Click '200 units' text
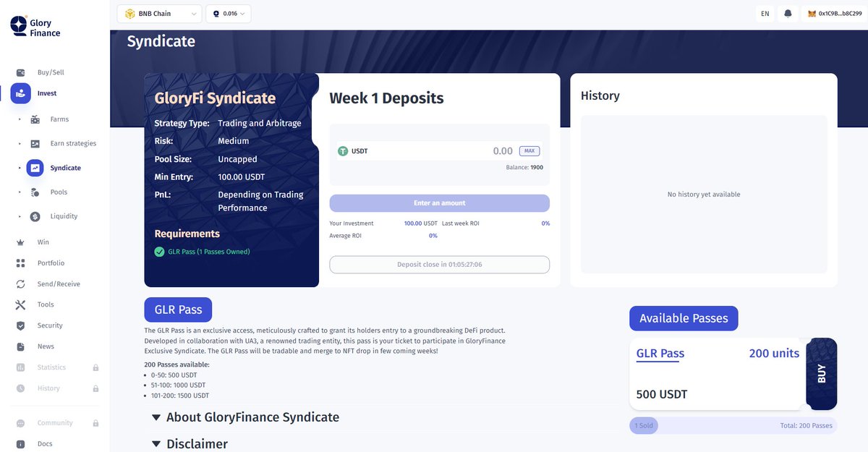Viewport: 868px width, 452px height. 774,354
